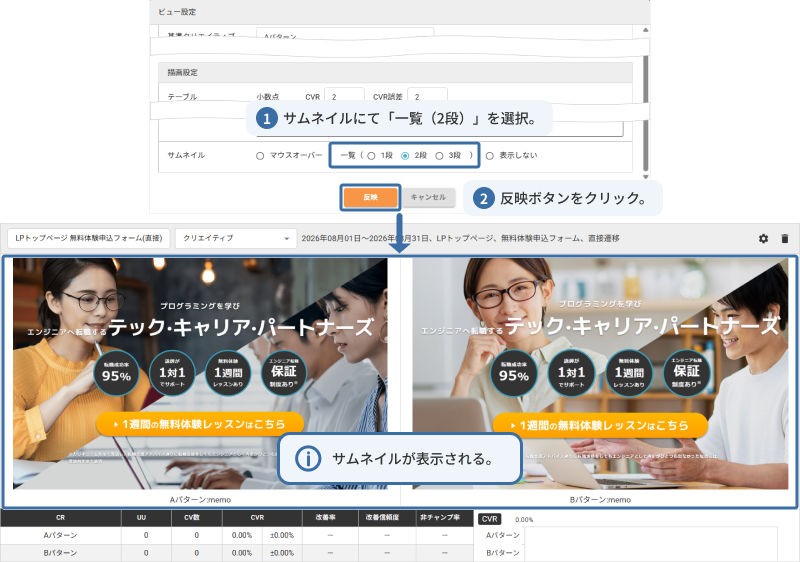This screenshot has height=562, width=800.
Task: Click the scrollbar up arrow in view settings
Action: 645,30
